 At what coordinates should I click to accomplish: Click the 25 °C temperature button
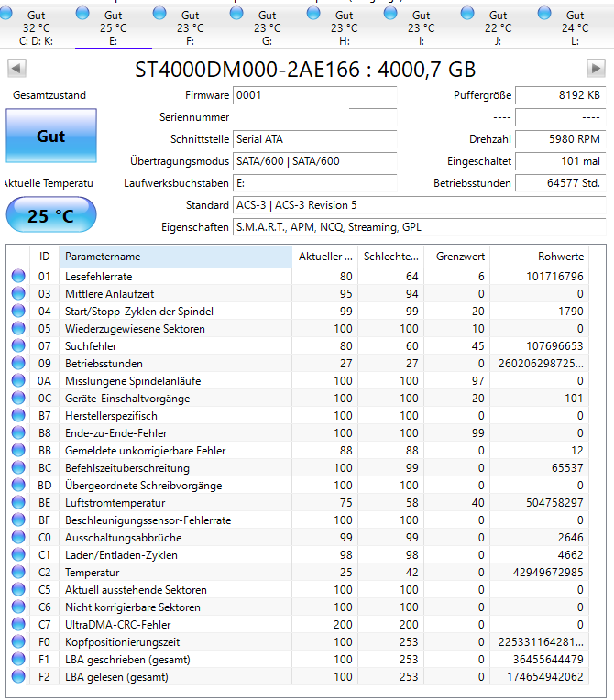click(51, 215)
